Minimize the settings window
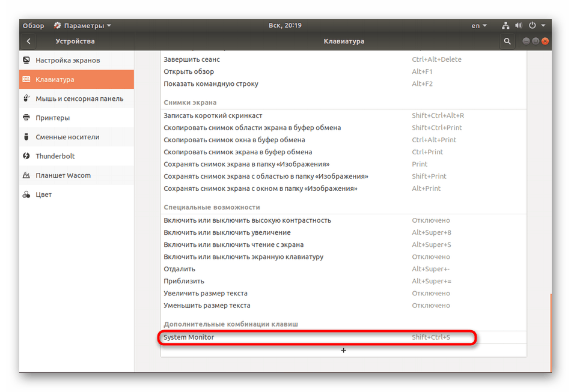This screenshot has width=571, height=392. click(526, 41)
